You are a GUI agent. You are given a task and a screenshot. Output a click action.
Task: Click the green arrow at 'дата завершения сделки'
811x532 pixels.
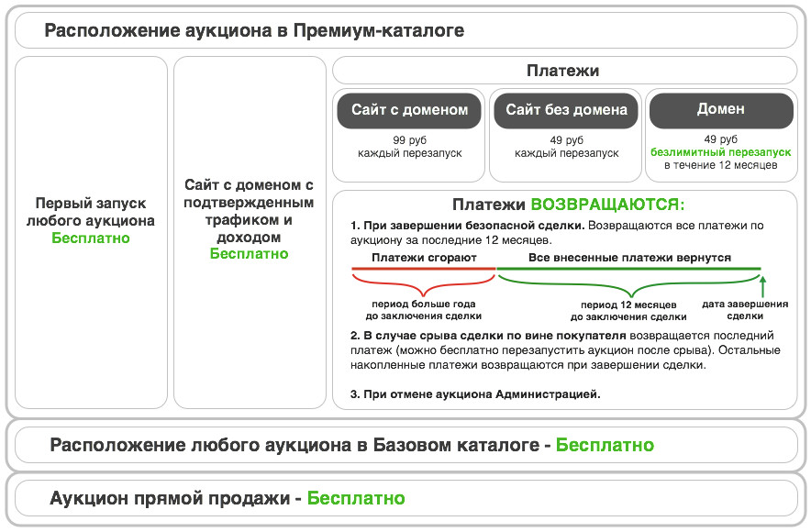[761, 286]
